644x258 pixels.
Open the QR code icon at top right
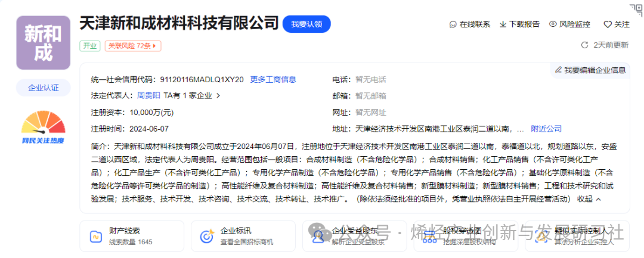633,8
